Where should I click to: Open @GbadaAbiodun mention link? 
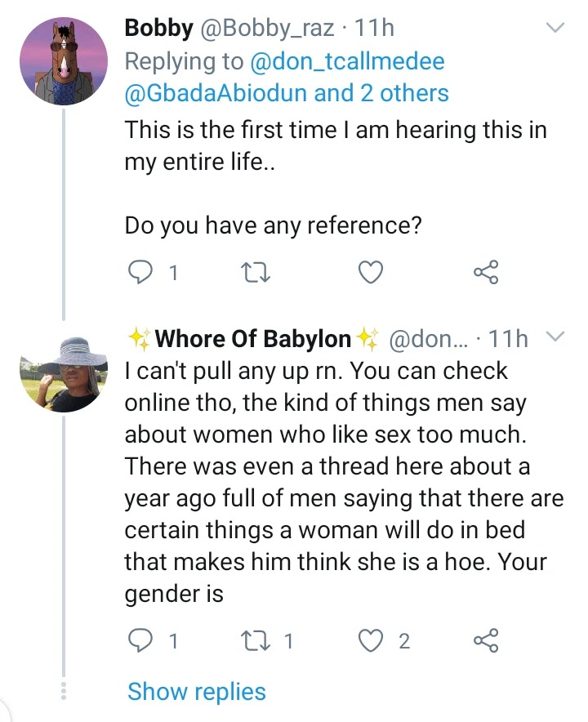216,93
